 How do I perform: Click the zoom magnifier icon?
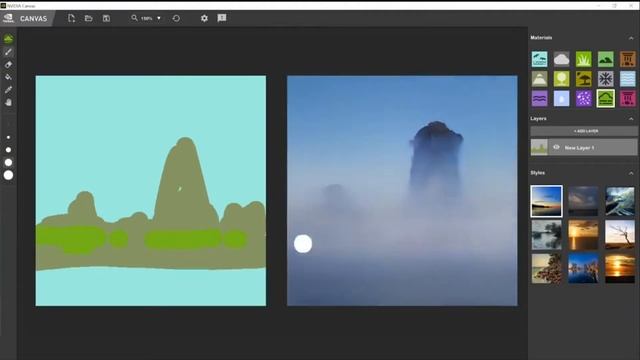(134, 18)
